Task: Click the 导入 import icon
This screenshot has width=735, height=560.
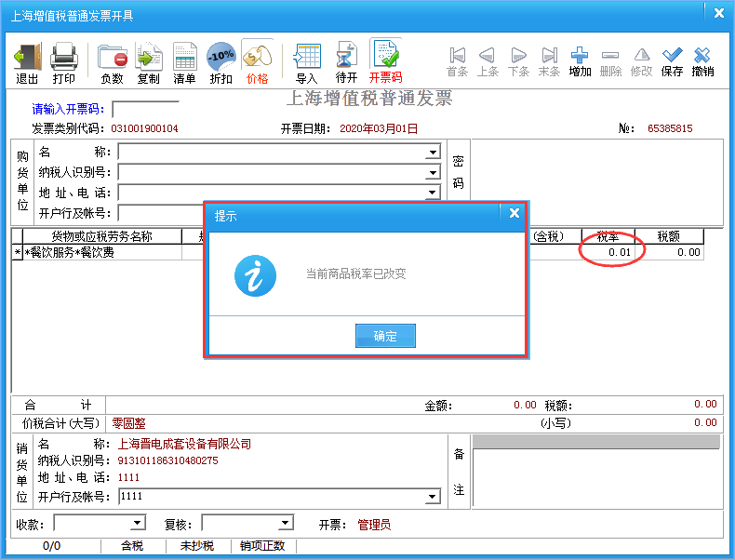Action: click(307, 63)
